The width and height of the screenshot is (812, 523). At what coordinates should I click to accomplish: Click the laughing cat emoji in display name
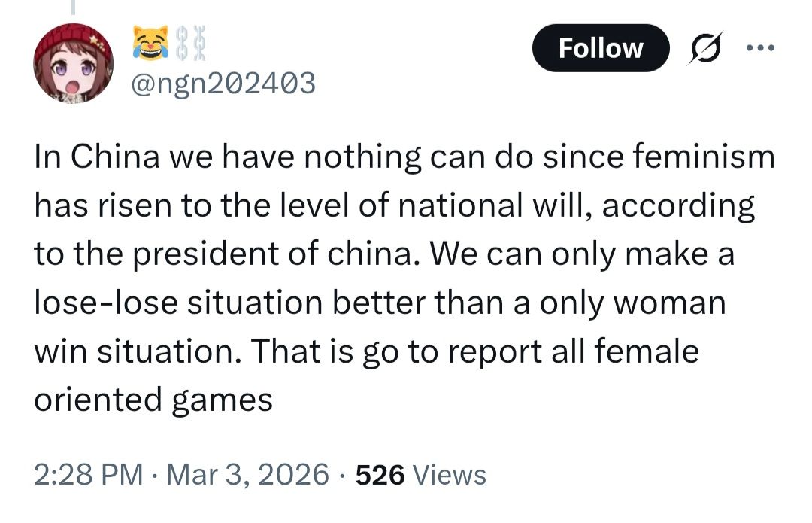pyautogui.click(x=149, y=42)
